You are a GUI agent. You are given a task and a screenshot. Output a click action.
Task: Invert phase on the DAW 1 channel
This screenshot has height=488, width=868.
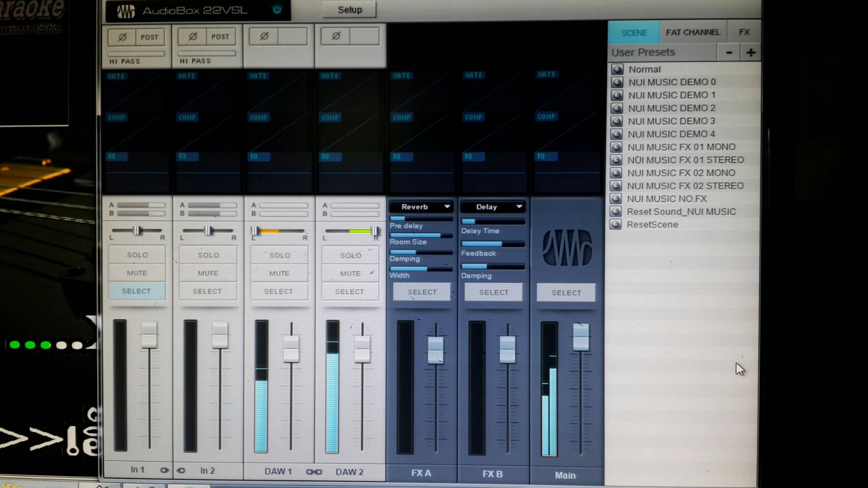tap(264, 36)
